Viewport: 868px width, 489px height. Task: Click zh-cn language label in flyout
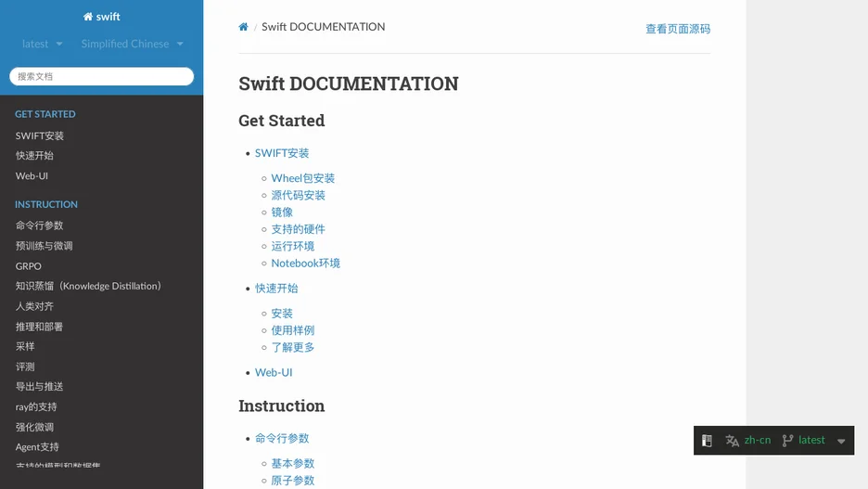758,440
